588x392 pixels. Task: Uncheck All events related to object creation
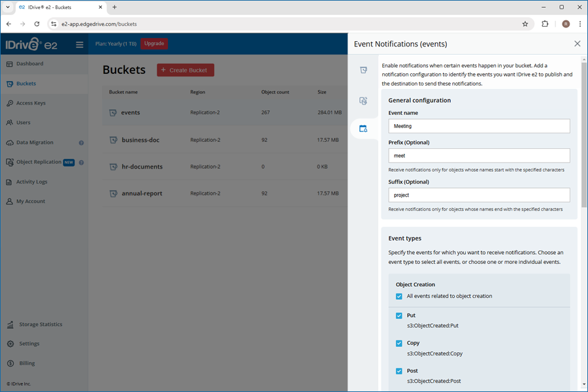point(399,297)
